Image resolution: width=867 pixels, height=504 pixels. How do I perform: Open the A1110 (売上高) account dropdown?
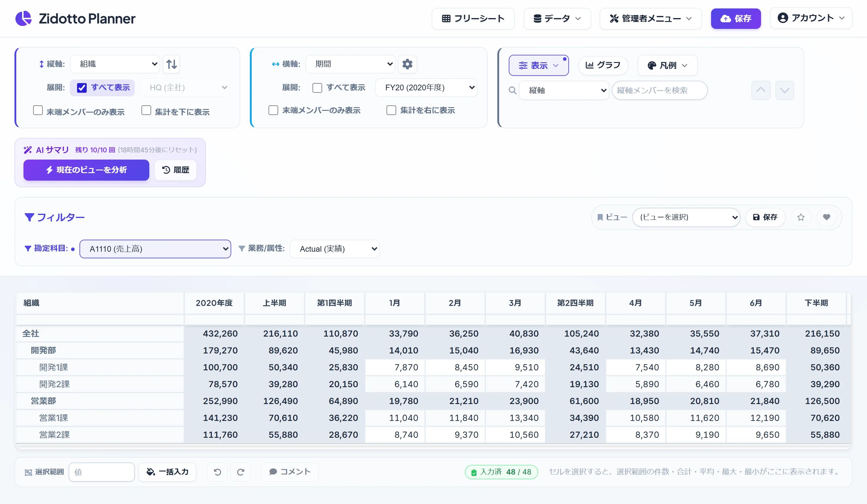pyautogui.click(x=155, y=249)
